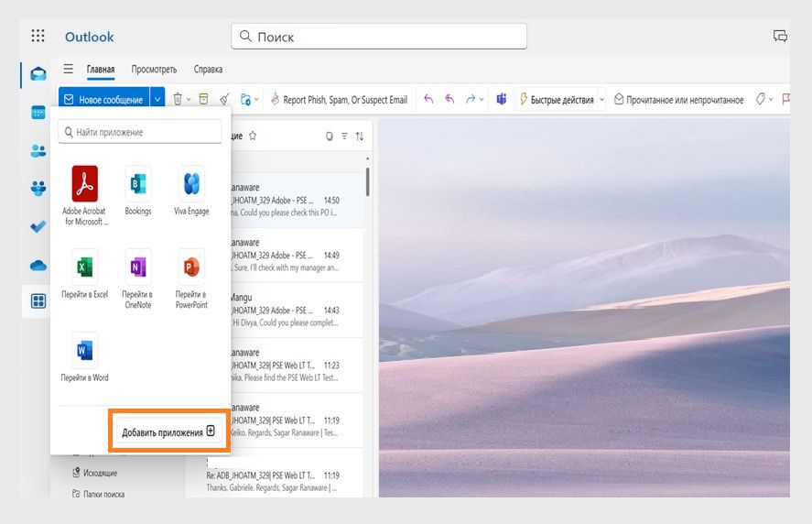812x524 pixels.
Task: Open the People contacts icon
Action: pyautogui.click(x=38, y=151)
